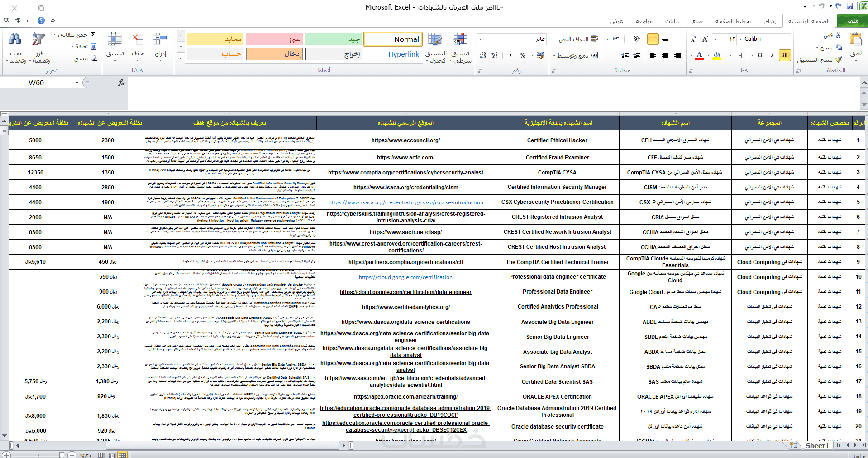Increase font size with the large A icon
The height and width of the screenshot is (458, 868).
705,39
